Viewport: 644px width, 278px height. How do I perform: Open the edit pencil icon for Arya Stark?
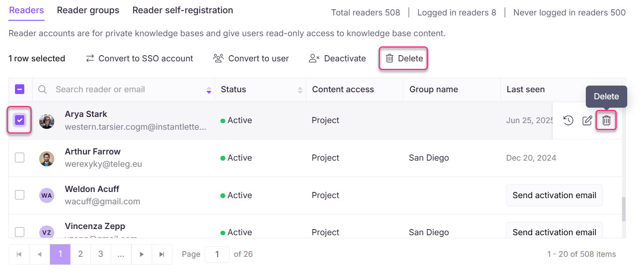tap(587, 120)
